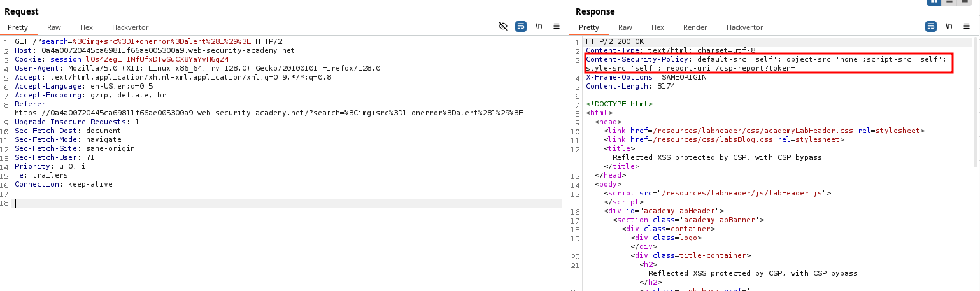Click script src labHeader.js line
This screenshot has width=980, height=291.
point(718,193)
